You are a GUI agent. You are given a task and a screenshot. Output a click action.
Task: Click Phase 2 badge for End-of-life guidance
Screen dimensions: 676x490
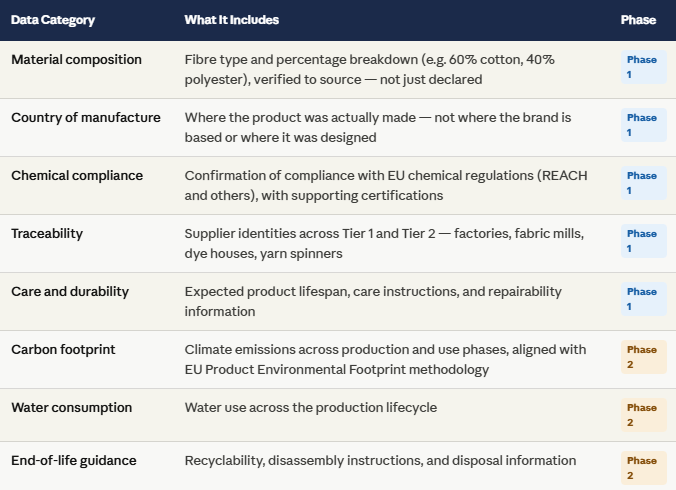(x=644, y=468)
